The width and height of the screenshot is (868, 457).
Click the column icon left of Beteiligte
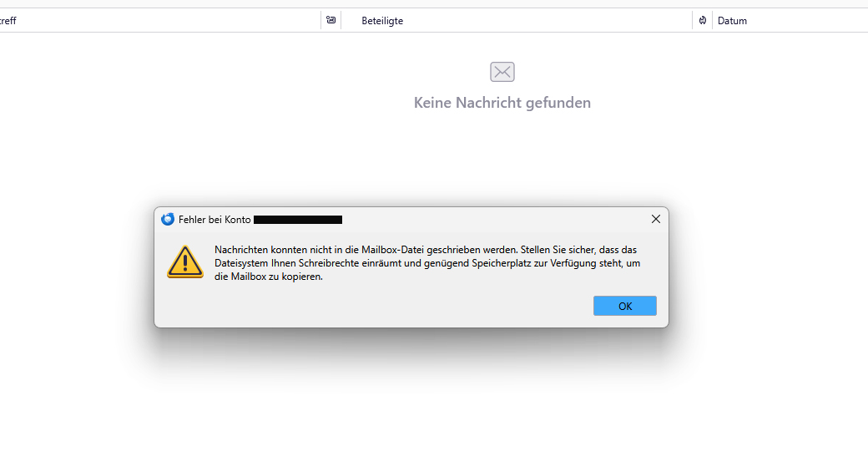click(x=331, y=21)
